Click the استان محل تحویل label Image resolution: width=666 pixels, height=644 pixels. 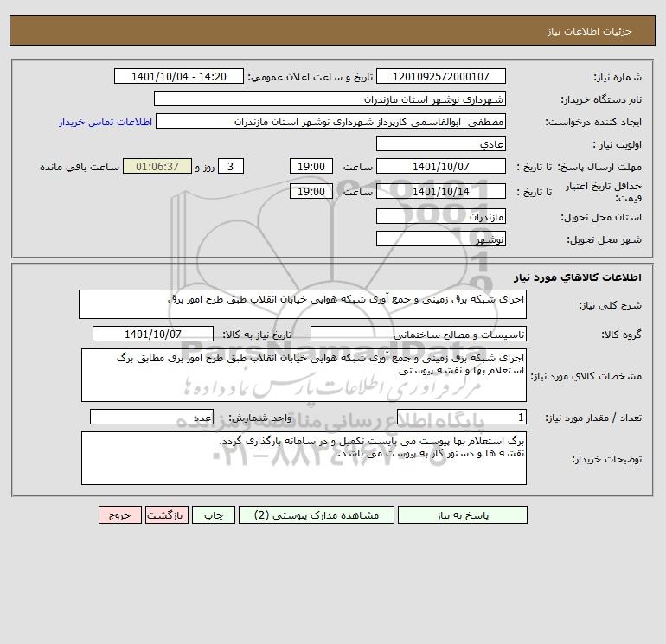coord(601,217)
